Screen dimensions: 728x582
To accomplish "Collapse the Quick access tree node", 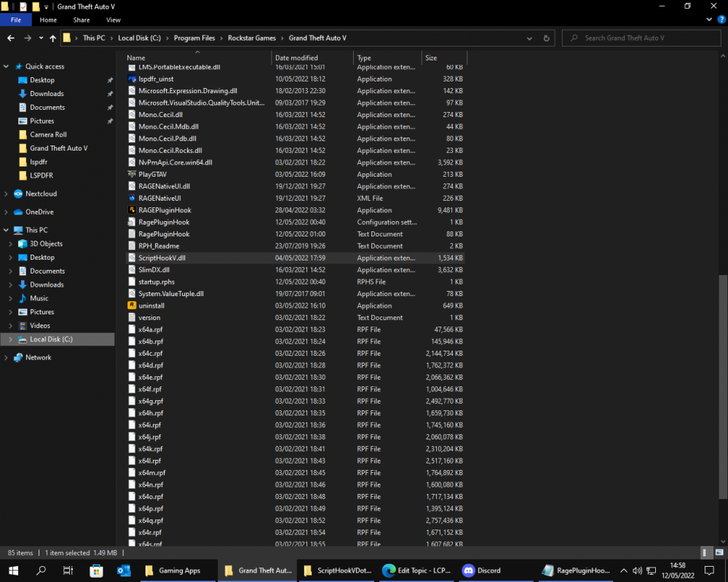I will [6, 66].
